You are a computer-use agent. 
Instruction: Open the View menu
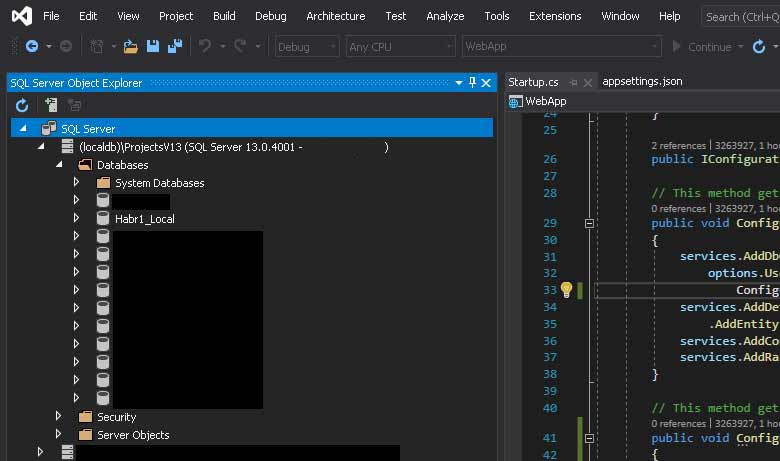[x=128, y=16]
